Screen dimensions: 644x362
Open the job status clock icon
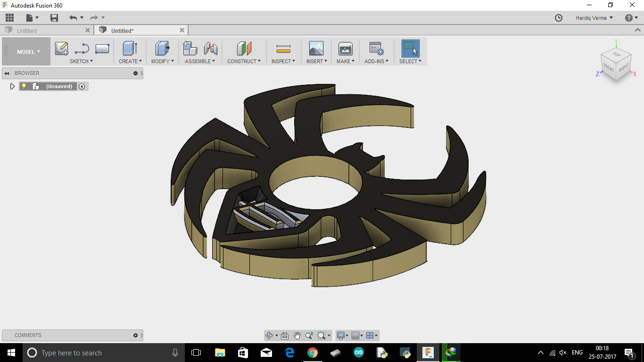click(559, 18)
